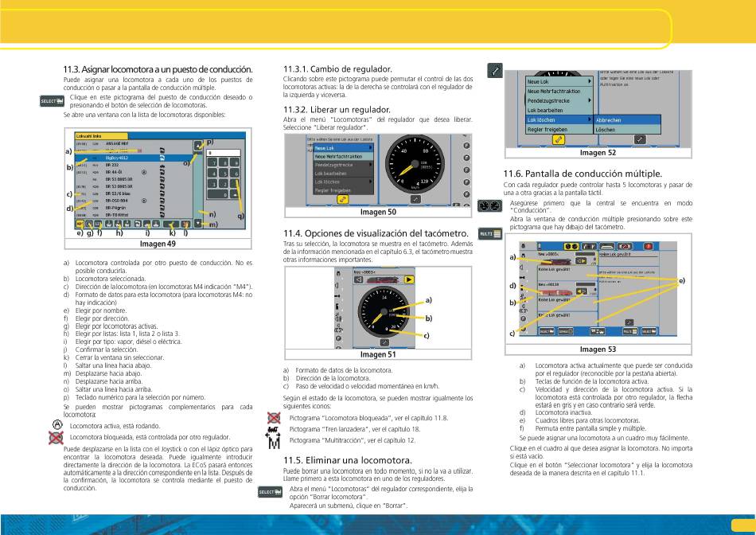756x535 pixels.
Task: Click the tachometer dial in Imagen 51
Action: tap(384, 312)
